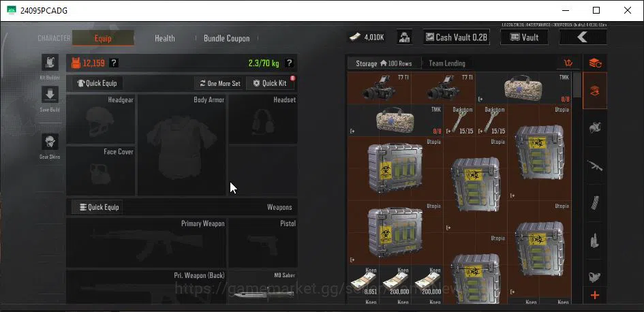Open the Vault button

524,37
